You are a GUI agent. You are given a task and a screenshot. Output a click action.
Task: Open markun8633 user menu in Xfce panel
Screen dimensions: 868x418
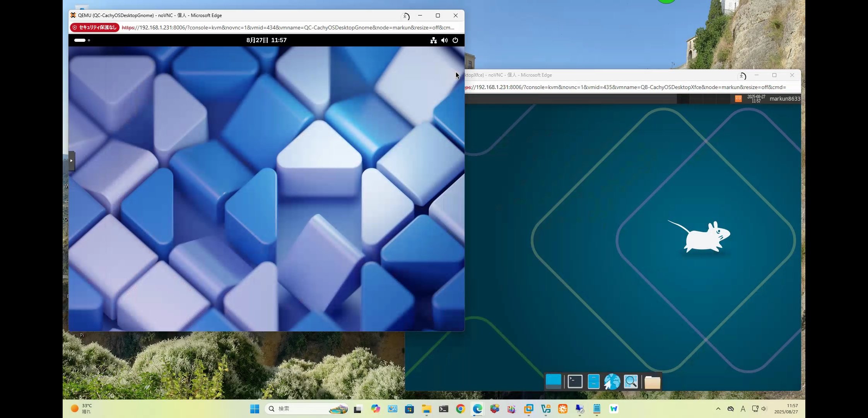coord(784,99)
